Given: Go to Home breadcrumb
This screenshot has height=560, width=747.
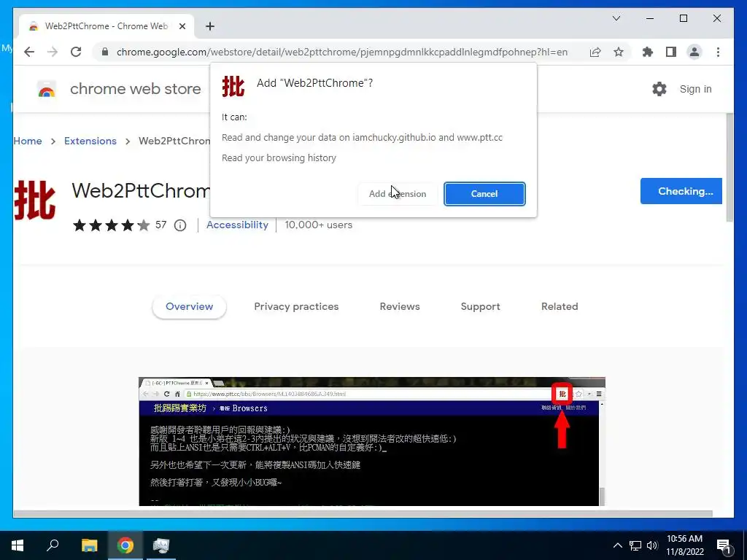Looking at the screenshot, I should click(x=28, y=141).
